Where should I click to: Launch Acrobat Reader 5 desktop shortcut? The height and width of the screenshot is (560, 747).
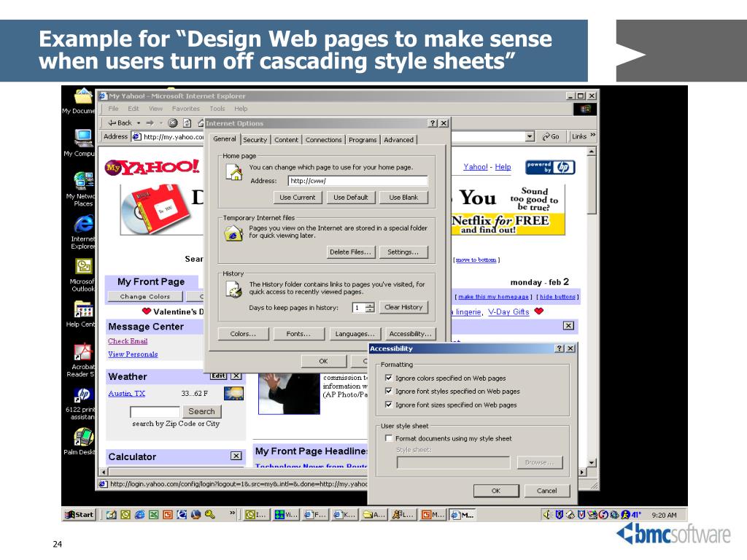(83, 352)
